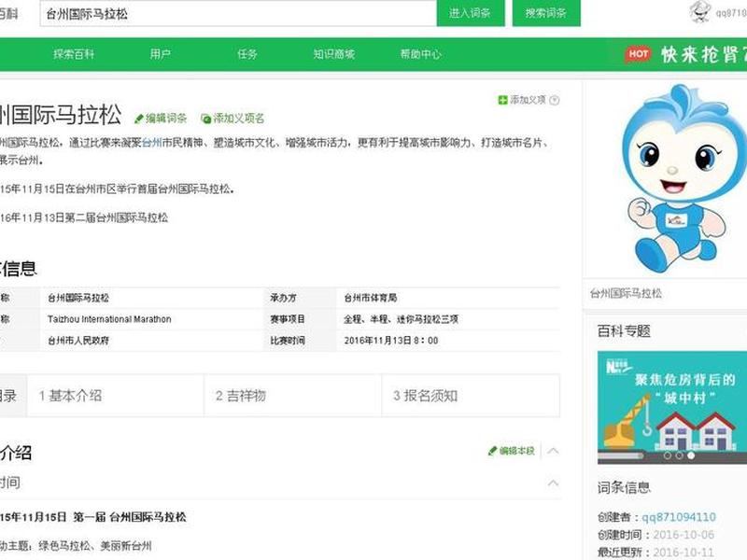The height and width of the screenshot is (560, 747).
Task: Click the chat-bubble icon beside 添加义项名
Action: click(205, 119)
